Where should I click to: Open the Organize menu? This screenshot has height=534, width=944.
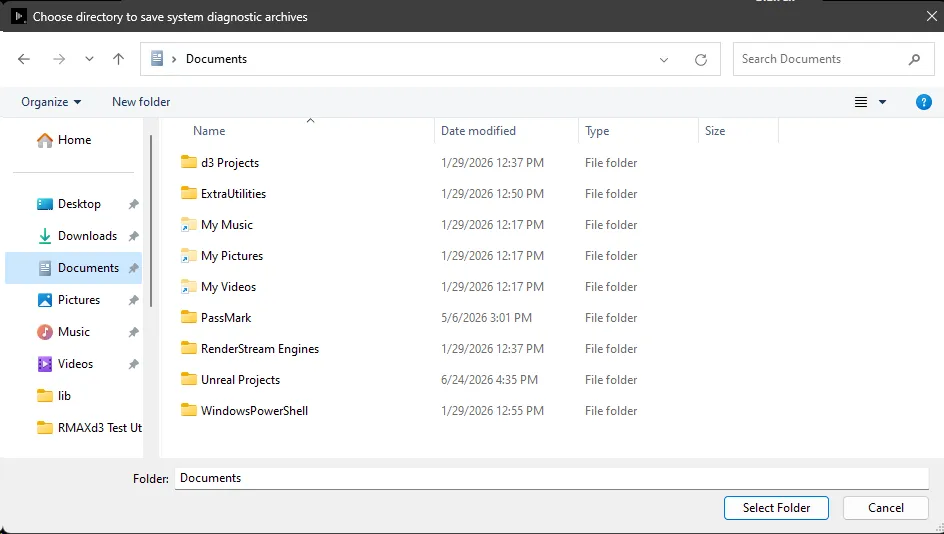pyautogui.click(x=51, y=102)
